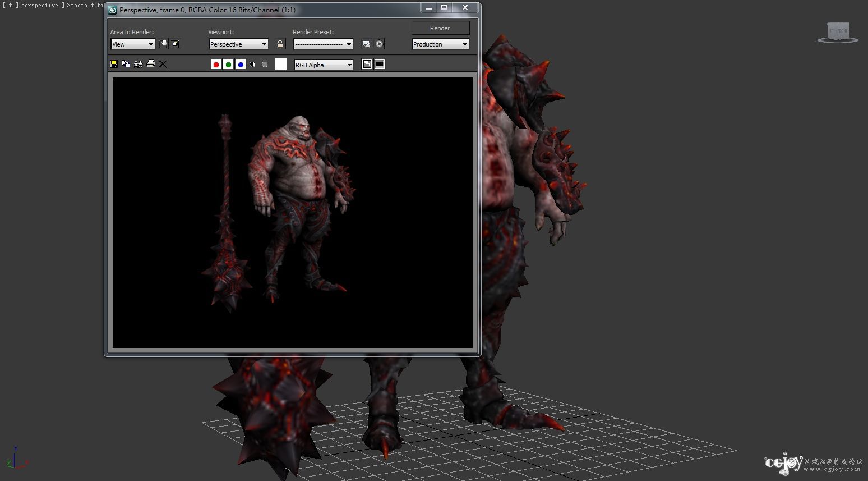Open the Render Setup icon
868x481 pixels.
tap(366, 44)
